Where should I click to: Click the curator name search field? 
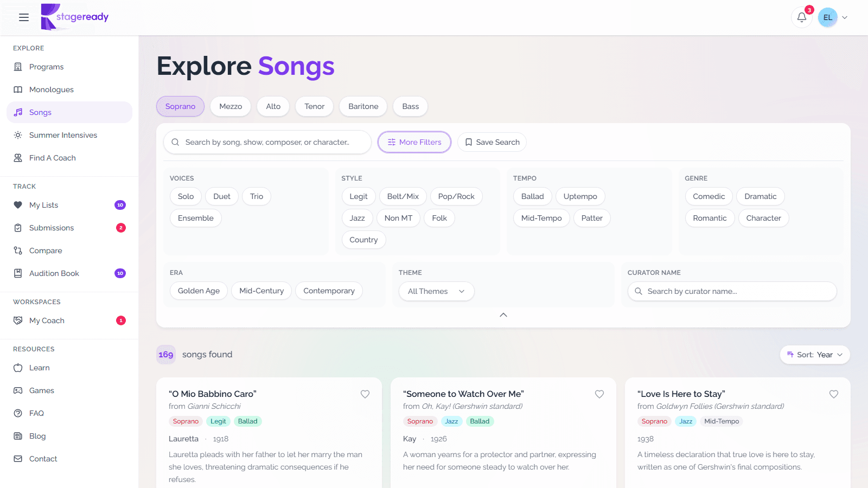(732, 291)
